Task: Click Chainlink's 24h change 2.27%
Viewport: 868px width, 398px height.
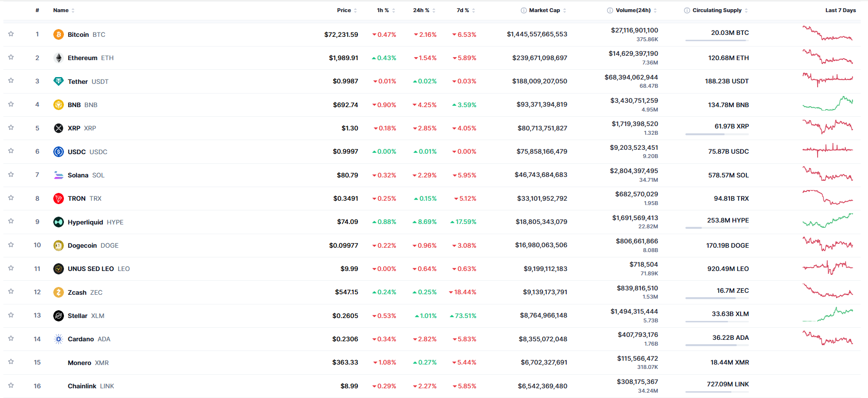Action: coord(425,386)
